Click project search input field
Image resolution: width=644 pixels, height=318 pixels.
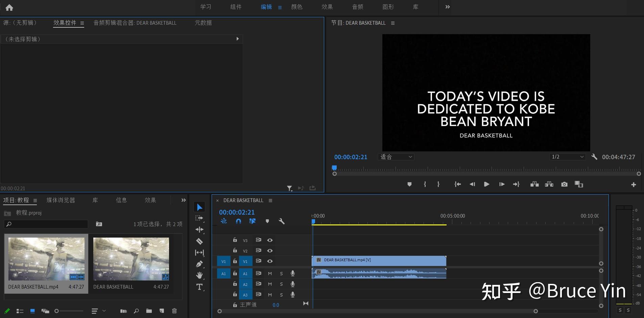point(46,224)
